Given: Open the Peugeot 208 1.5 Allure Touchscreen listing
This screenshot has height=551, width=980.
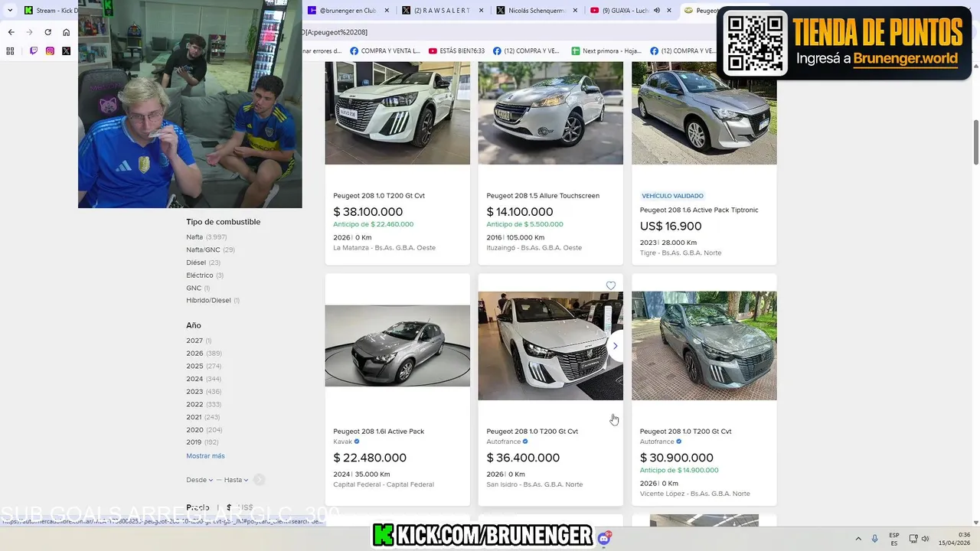Looking at the screenshot, I should (543, 196).
